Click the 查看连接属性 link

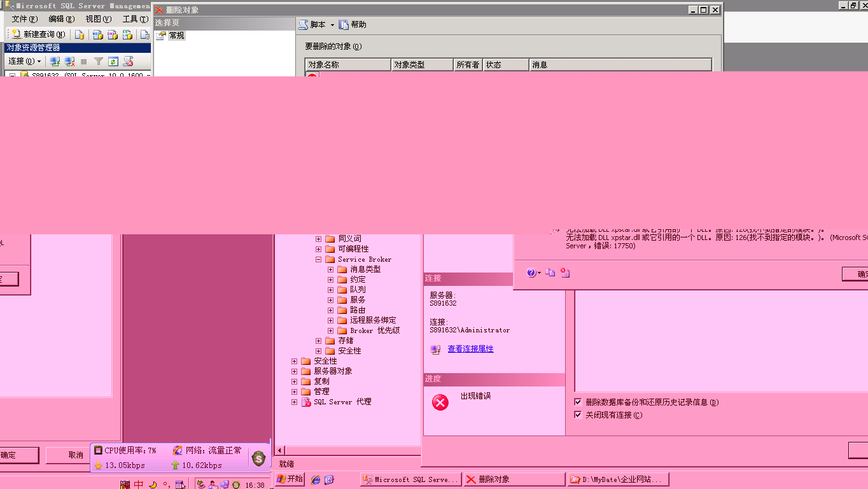(x=470, y=349)
